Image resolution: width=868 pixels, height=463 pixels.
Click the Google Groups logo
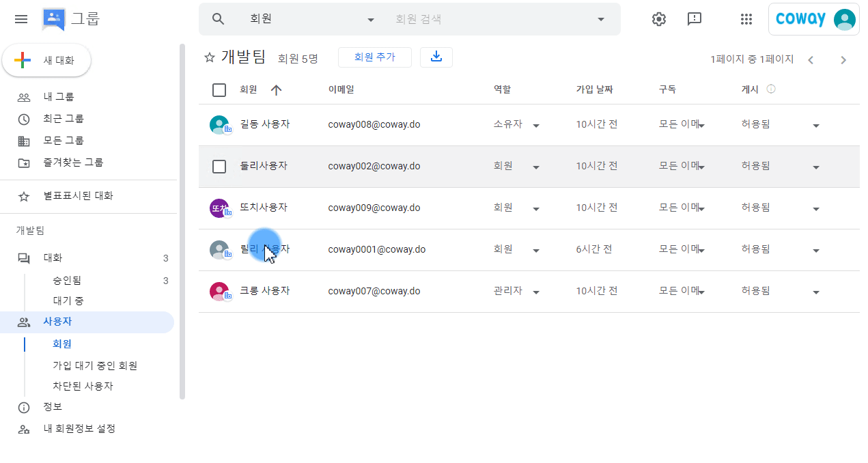point(53,19)
